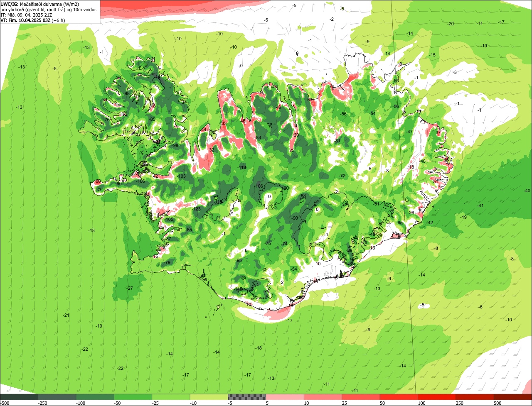Click the '-21' value in the southwest ocean
Image resolution: width=532 pixels, height=406 pixels.
click(66, 316)
